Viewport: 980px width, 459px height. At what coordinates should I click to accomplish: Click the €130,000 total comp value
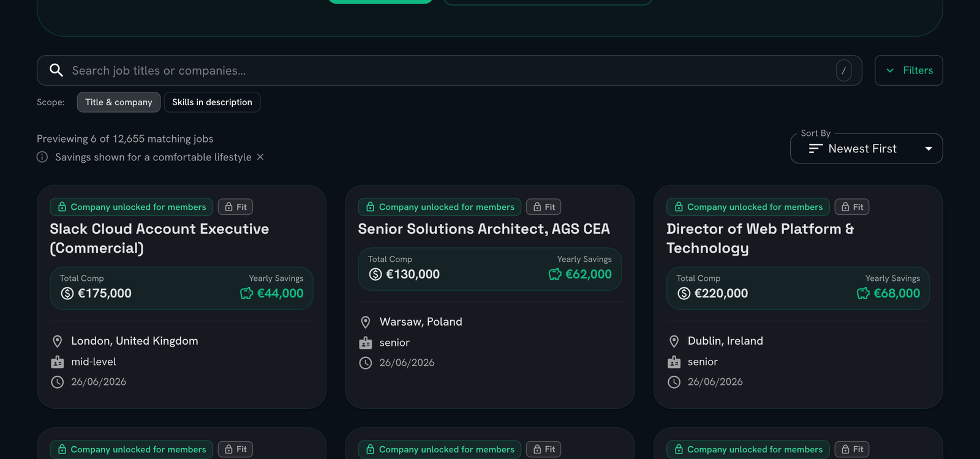click(413, 275)
